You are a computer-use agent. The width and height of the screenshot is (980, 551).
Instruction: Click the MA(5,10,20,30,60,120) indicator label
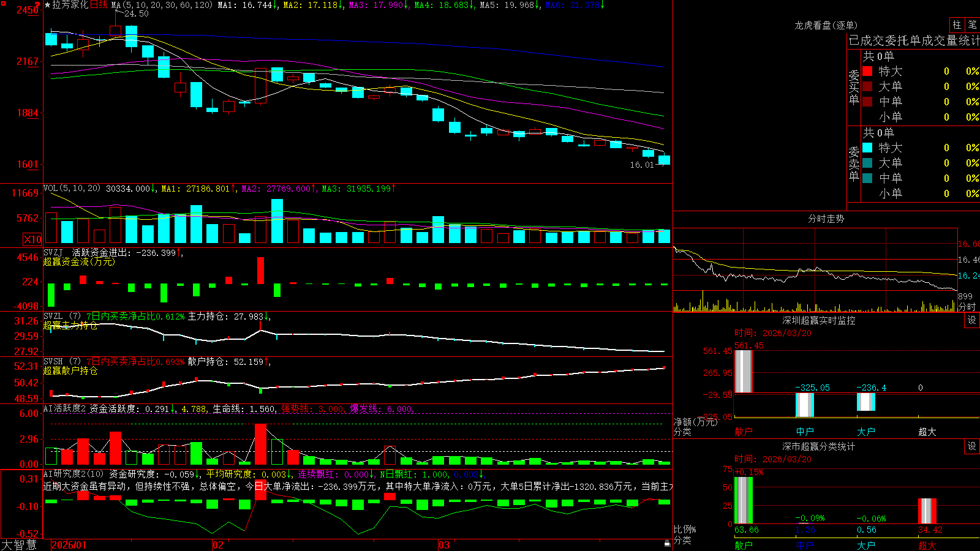pos(162,5)
